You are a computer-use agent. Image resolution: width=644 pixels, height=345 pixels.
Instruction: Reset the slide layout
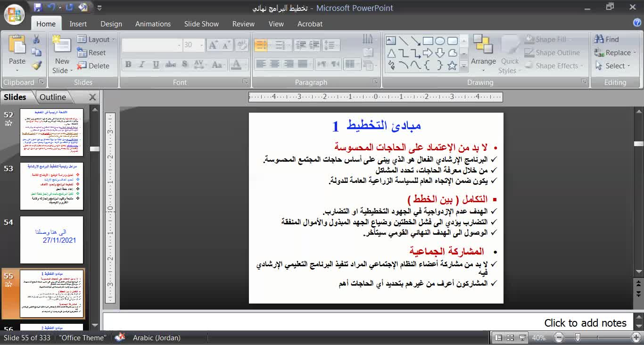click(91, 53)
